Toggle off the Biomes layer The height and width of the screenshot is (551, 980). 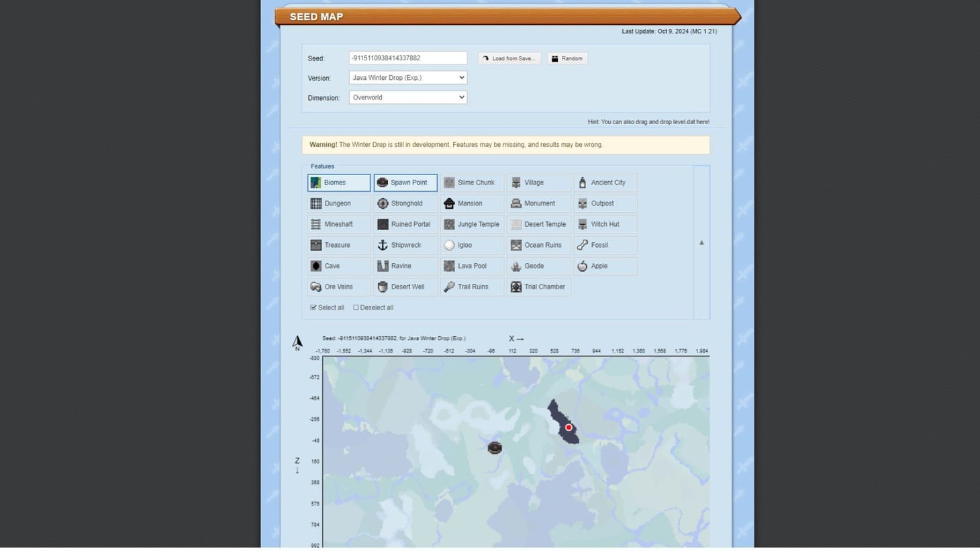coord(339,183)
